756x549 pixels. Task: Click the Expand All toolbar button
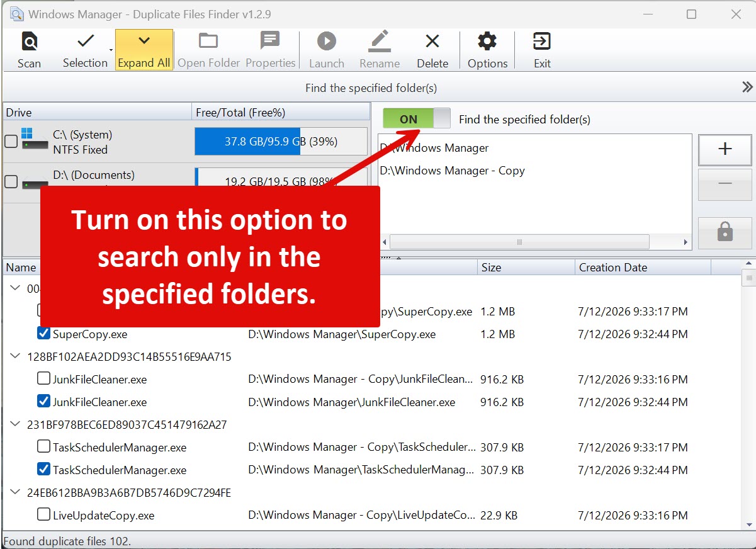click(144, 50)
